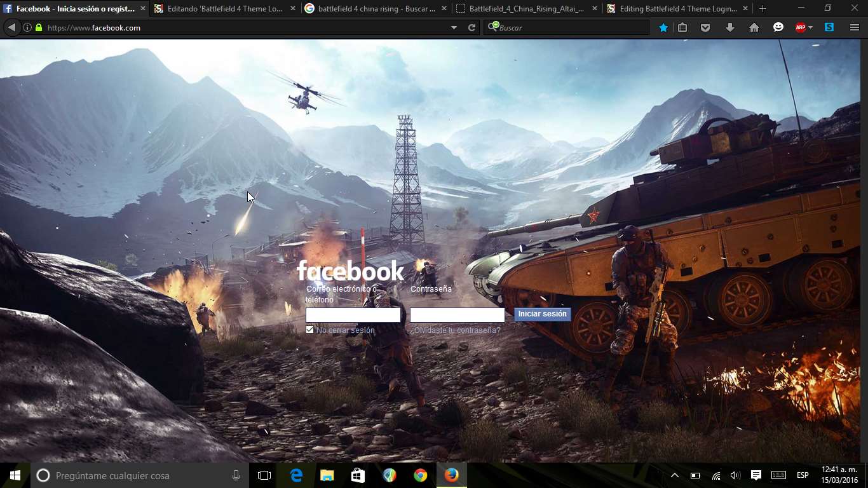Open the downloads panel arrow
The height and width of the screenshot is (488, 868).
(729, 27)
